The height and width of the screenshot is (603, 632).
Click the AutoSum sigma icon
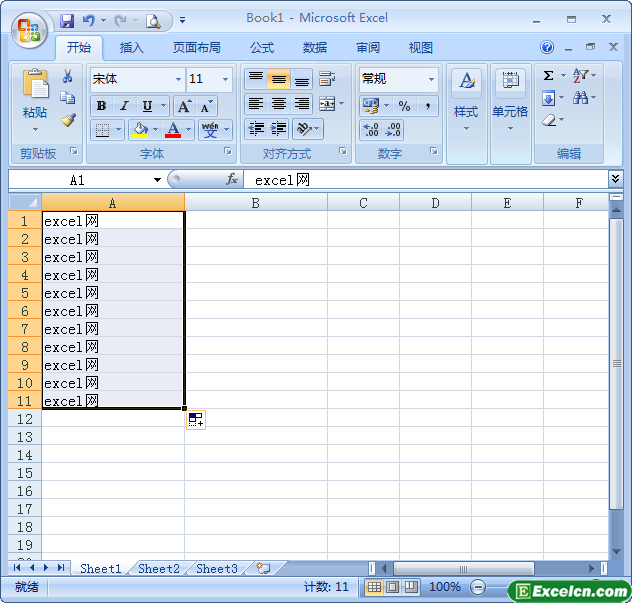548,76
